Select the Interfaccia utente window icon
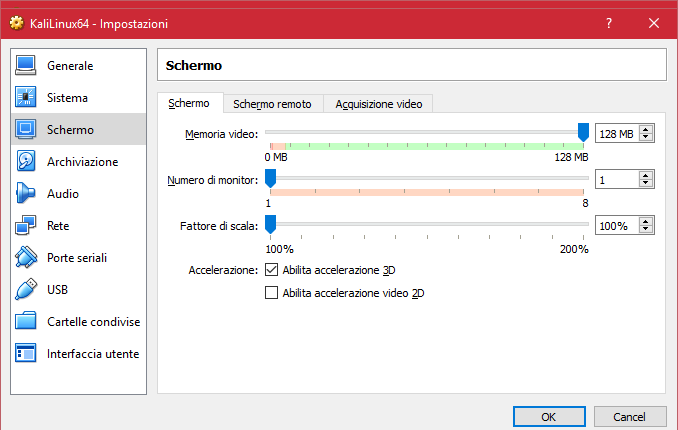The width and height of the screenshot is (678, 430). pyautogui.click(x=26, y=353)
